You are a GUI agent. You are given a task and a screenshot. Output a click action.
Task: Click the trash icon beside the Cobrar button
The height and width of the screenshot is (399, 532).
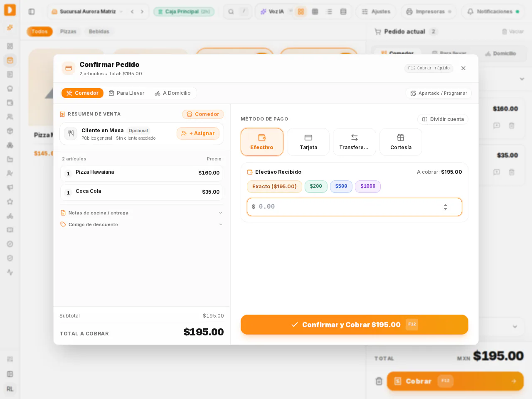379,381
